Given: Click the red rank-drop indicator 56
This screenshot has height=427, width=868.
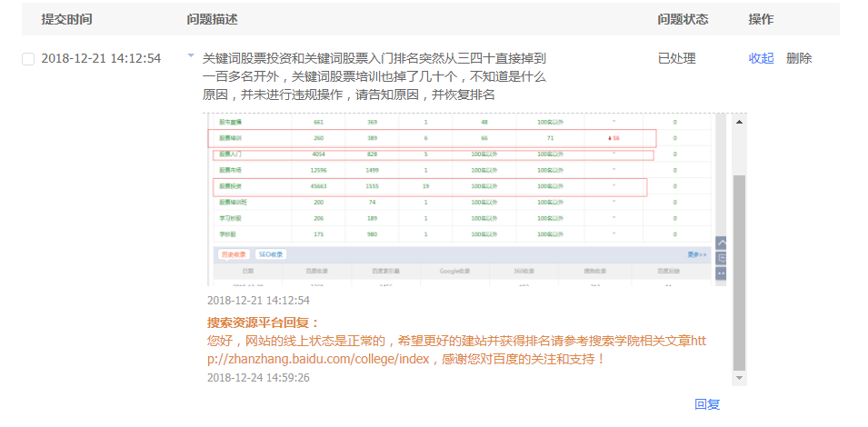Looking at the screenshot, I should click(615, 138).
